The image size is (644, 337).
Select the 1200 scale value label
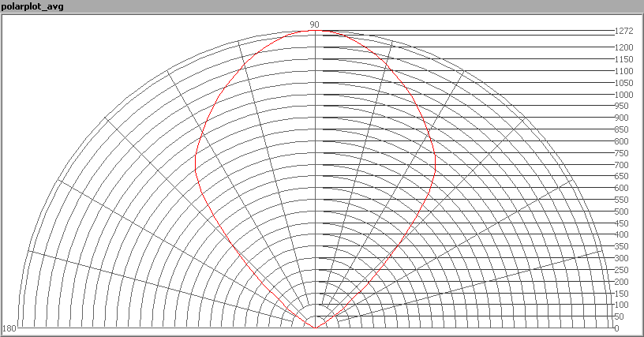[623, 48]
